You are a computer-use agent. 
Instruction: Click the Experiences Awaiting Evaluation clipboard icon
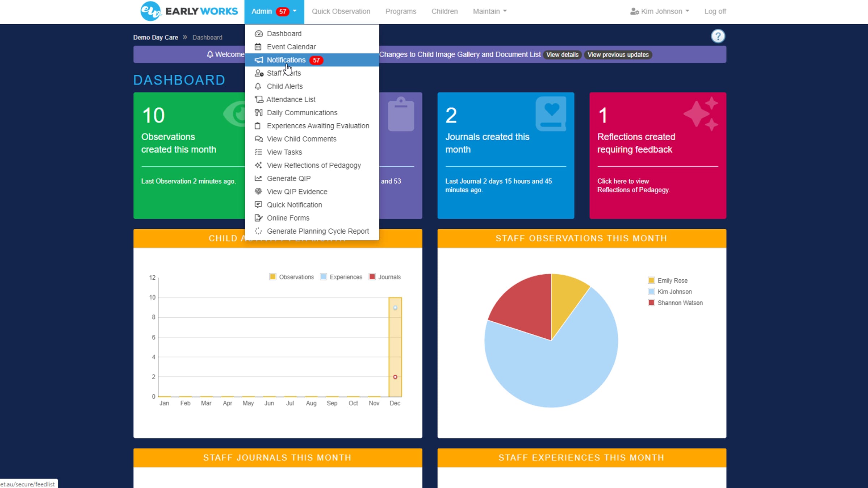(x=258, y=126)
